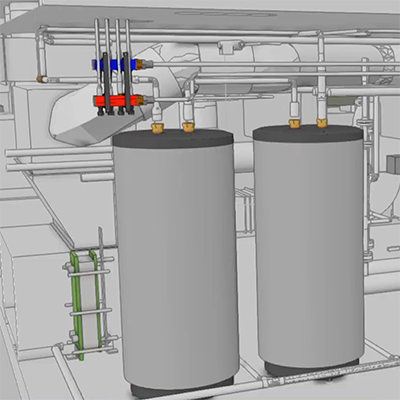
Task: Click second brass fitting on left tank
Action: coord(188,127)
